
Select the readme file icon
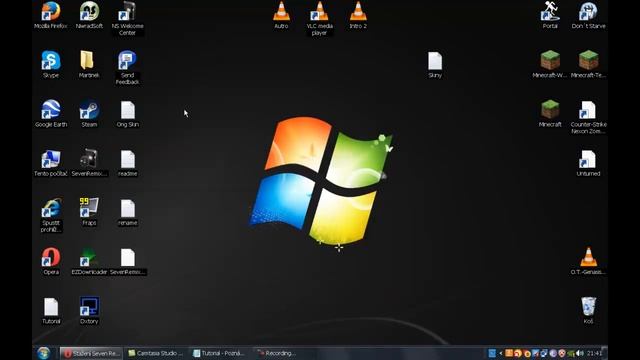[127, 163]
